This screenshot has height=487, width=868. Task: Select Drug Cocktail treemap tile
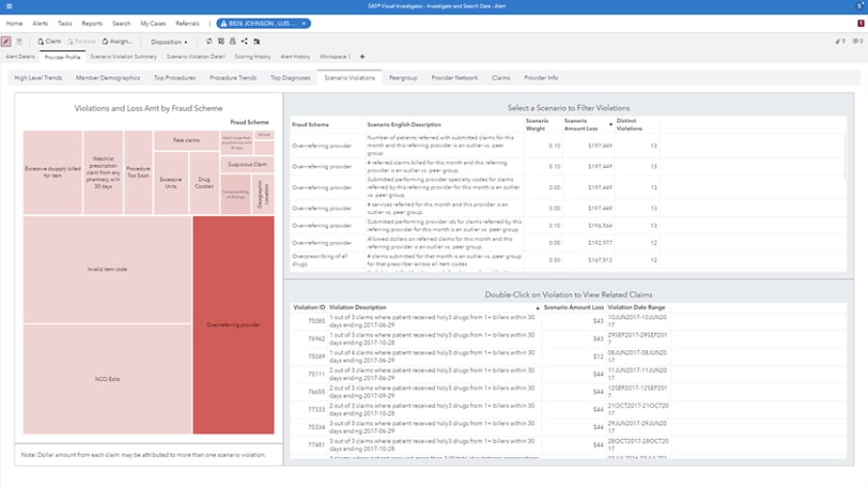click(203, 183)
